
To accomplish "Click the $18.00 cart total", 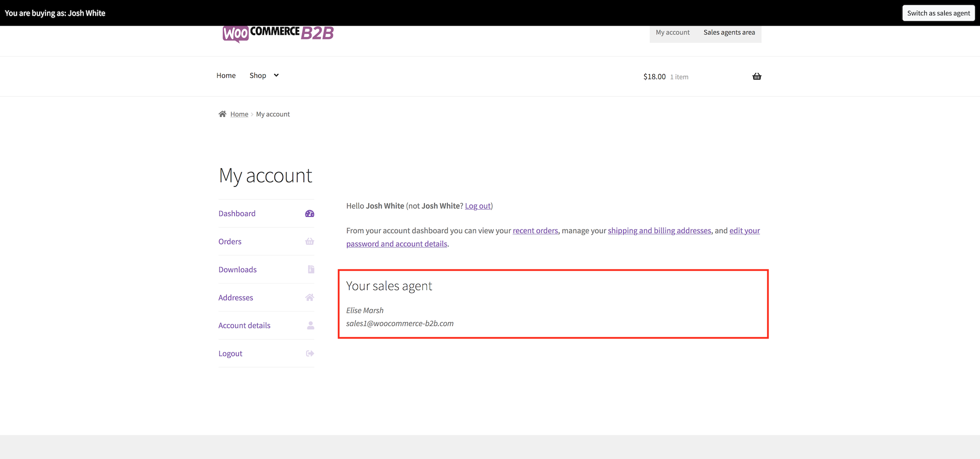I will click(654, 76).
